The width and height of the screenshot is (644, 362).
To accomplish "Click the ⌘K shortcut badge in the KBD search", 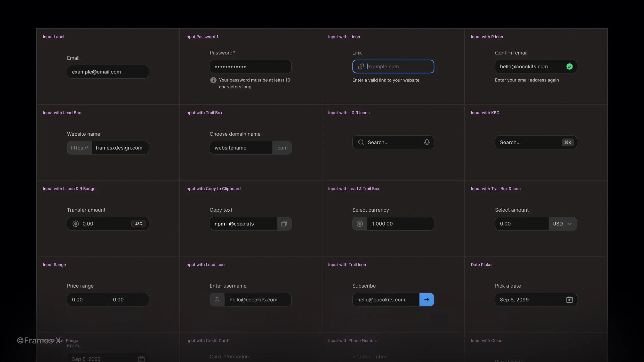I will click(x=567, y=142).
